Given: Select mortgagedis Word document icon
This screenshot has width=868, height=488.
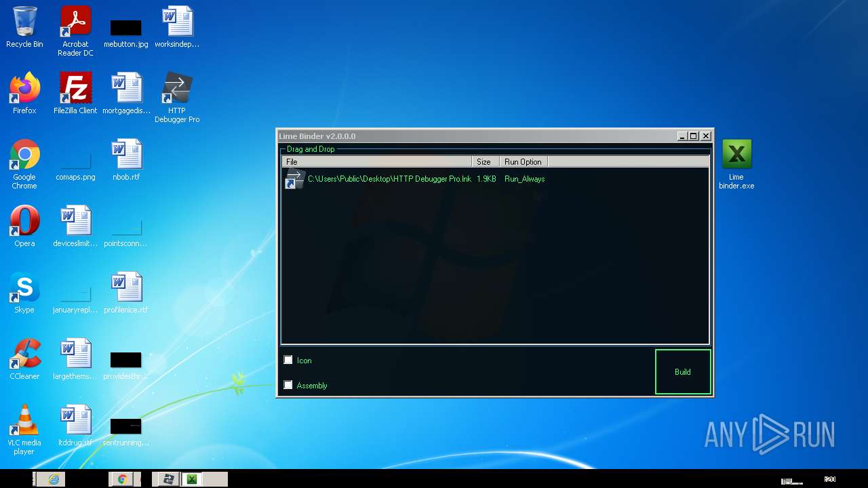Looking at the screenshot, I should (x=126, y=94).
